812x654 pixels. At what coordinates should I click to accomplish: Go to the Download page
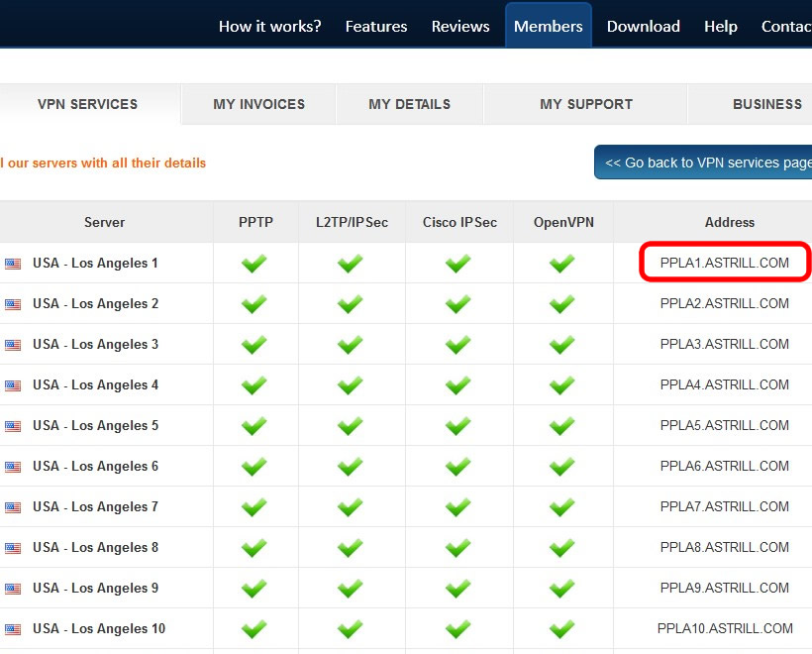643,26
